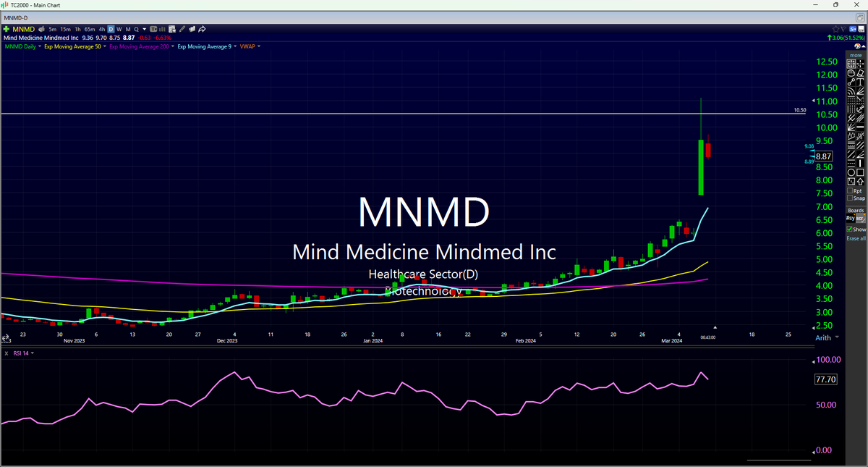Switch to the 4h timeframe
868x467 pixels.
pyautogui.click(x=102, y=29)
